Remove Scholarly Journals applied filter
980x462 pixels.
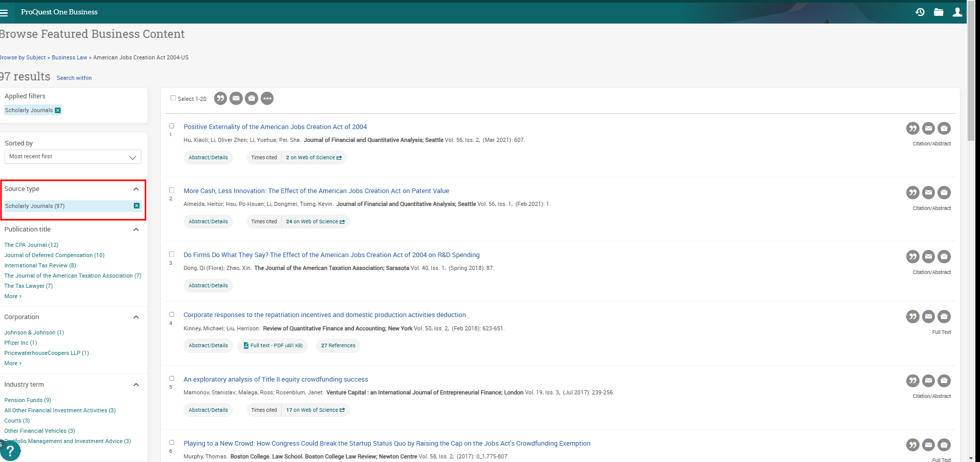point(58,110)
